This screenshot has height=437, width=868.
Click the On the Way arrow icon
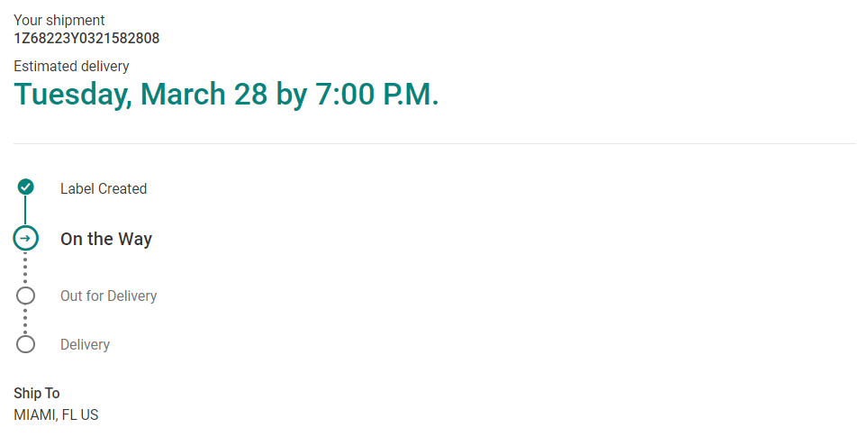[x=26, y=239]
